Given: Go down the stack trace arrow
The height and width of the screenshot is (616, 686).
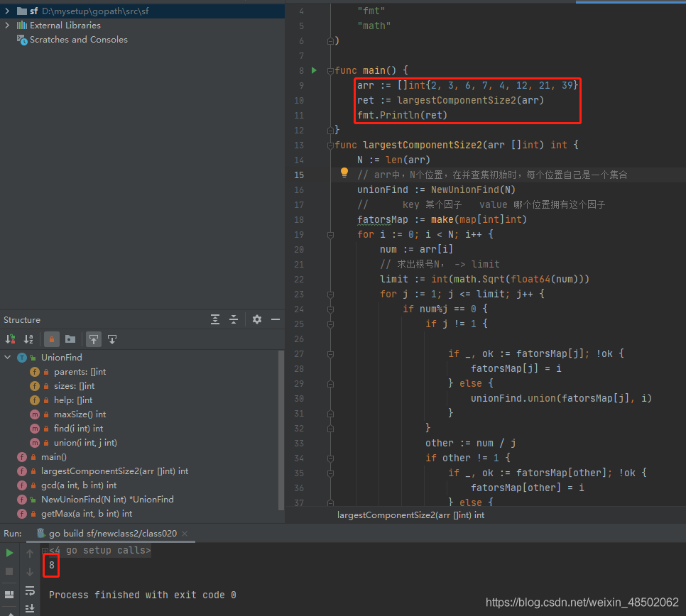Looking at the screenshot, I should (30, 572).
